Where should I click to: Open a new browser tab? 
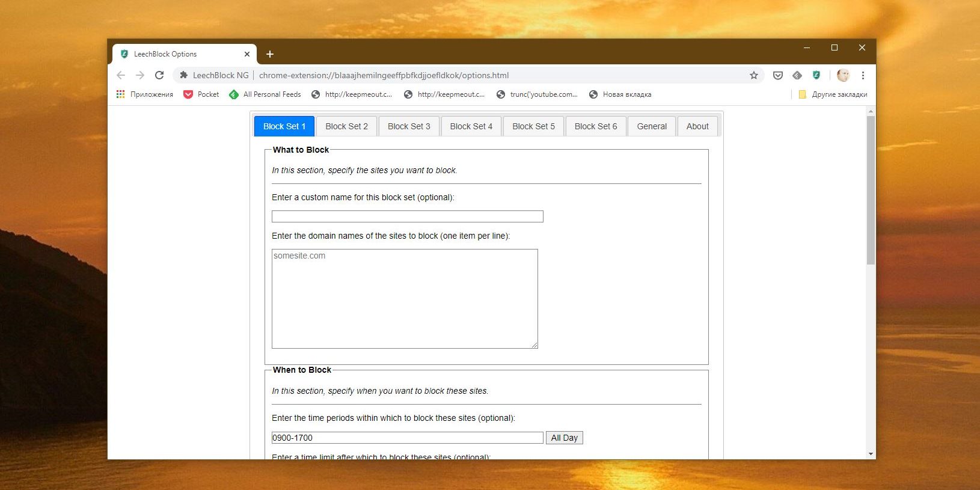[270, 54]
